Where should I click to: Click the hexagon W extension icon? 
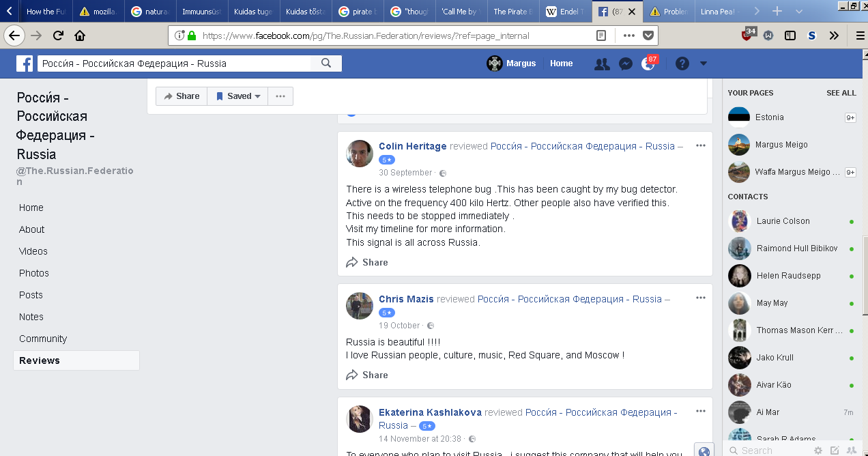(768, 35)
